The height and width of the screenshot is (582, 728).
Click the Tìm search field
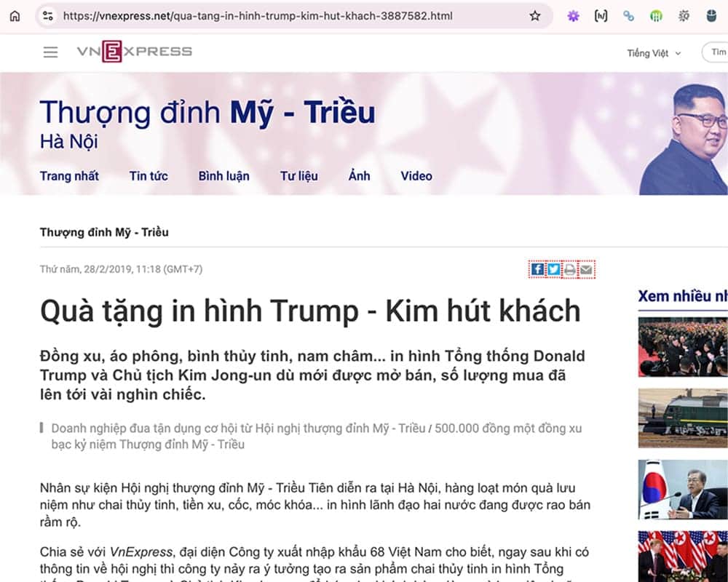(715, 52)
